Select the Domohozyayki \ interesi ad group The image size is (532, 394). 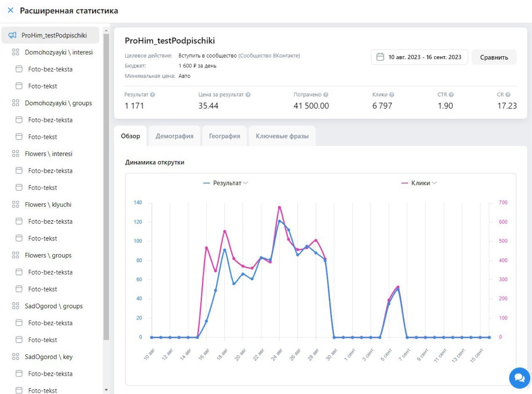click(x=58, y=52)
